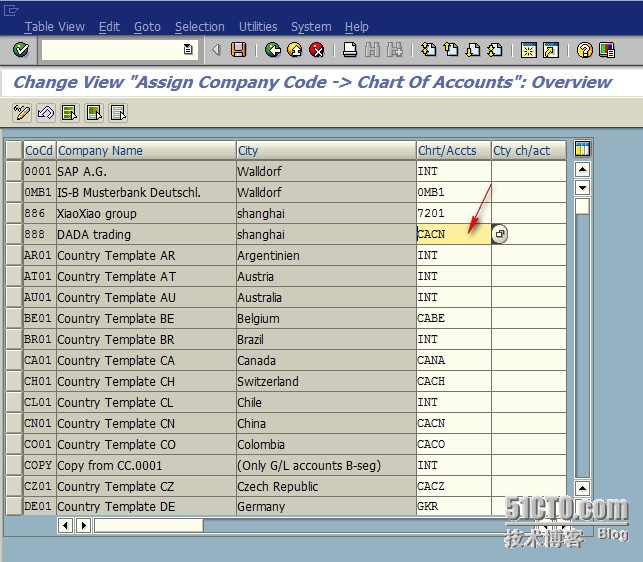Image resolution: width=643 pixels, height=562 pixels.
Task: Click the Select Block icon
Action: (x=94, y=112)
